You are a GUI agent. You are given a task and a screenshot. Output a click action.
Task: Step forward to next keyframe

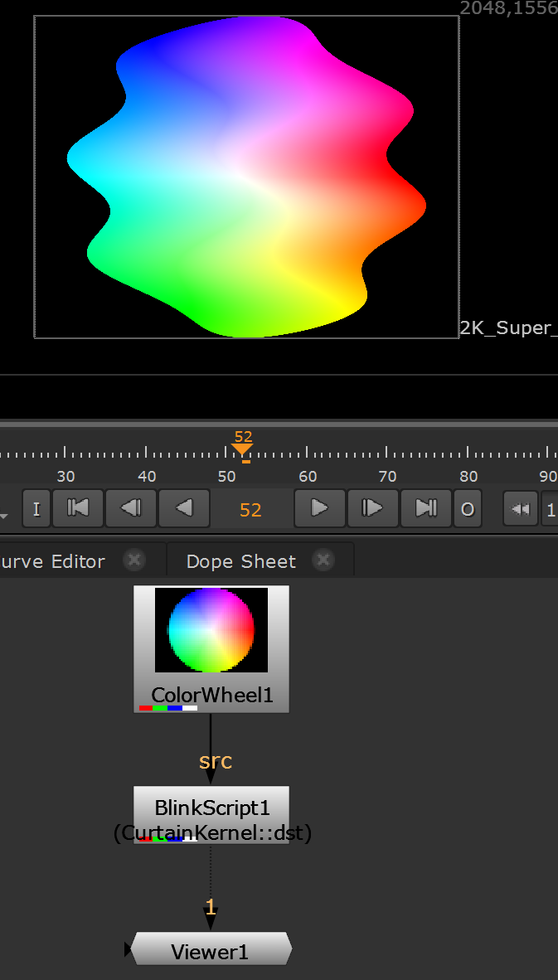[x=372, y=509]
